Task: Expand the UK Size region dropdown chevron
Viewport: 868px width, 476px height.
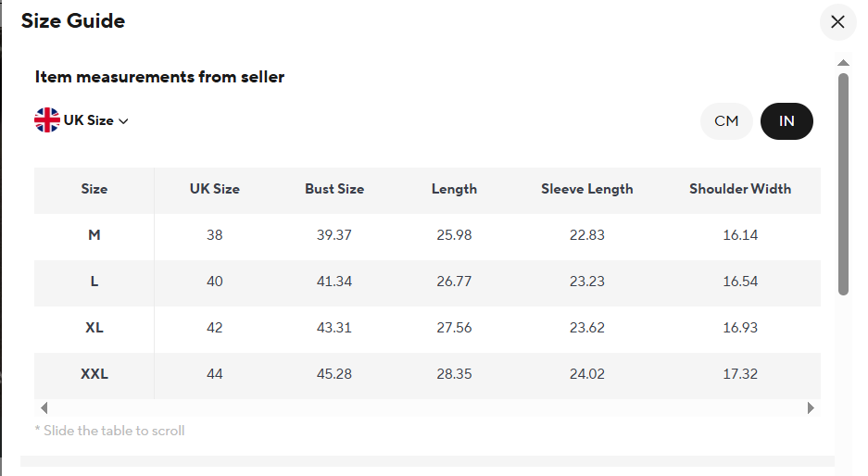Action: click(123, 121)
